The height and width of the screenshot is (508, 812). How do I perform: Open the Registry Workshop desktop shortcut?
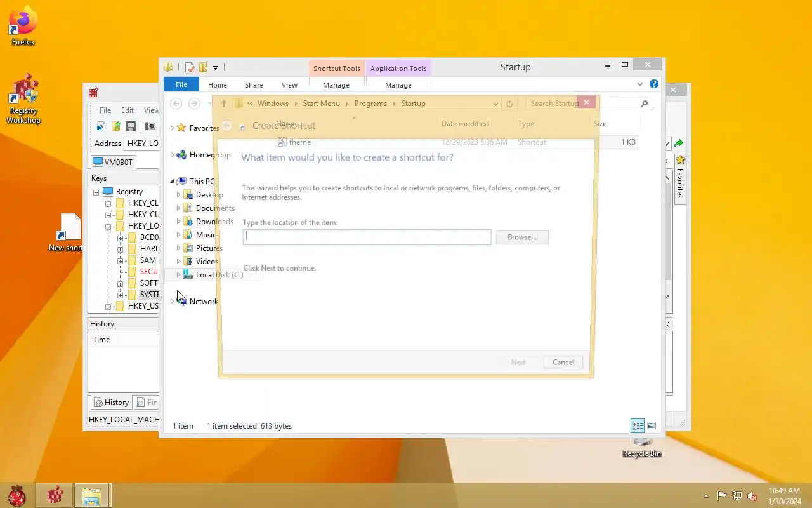23,99
